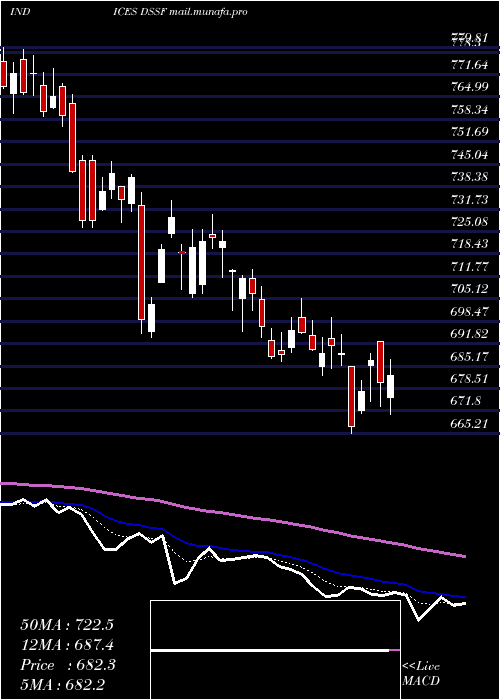Click the 678.51 price level label
The image size is (500, 700).
pyautogui.click(x=469, y=379)
